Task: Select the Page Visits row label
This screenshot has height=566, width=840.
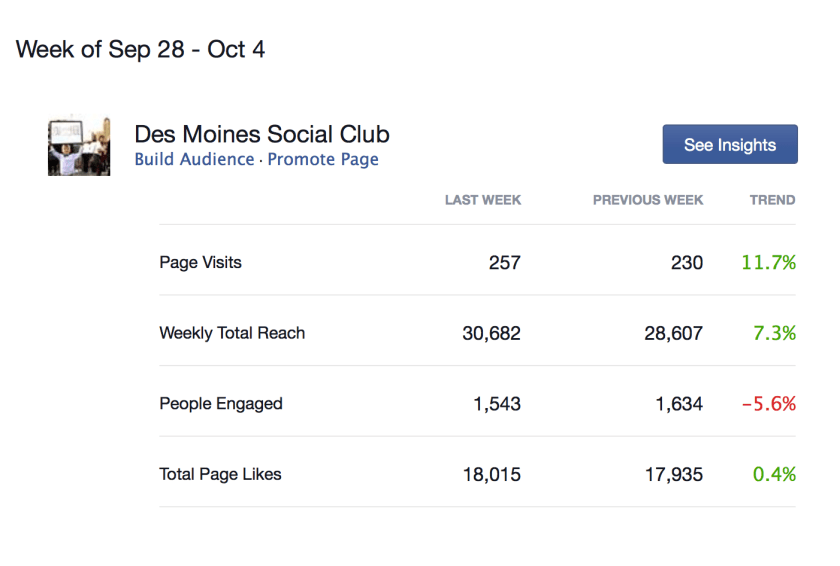Action: tap(201, 263)
